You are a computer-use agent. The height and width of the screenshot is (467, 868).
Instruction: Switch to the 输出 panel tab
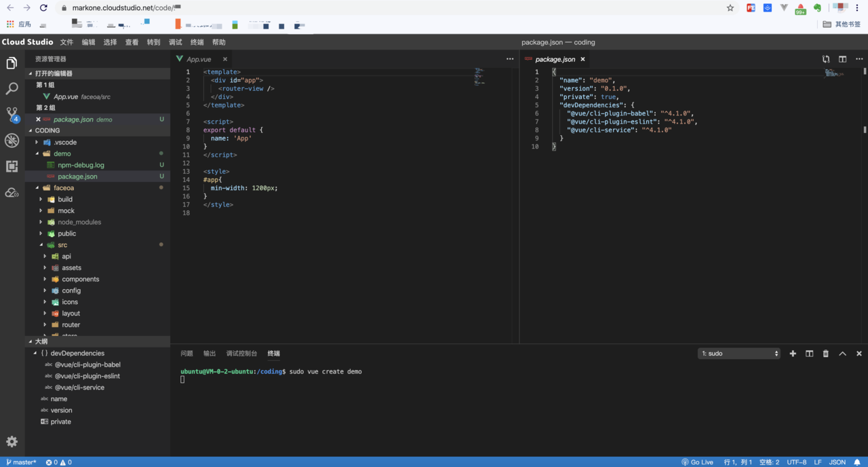pos(210,354)
